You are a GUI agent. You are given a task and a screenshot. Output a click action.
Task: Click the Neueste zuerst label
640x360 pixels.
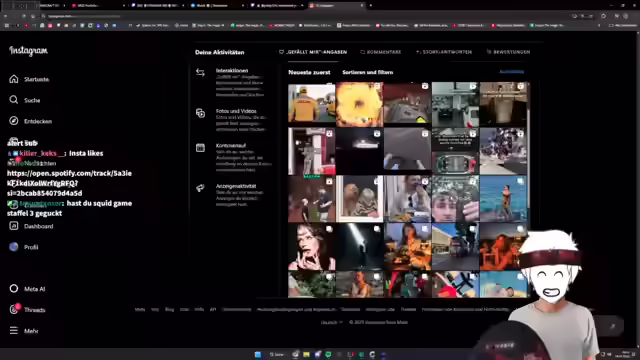tap(309, 72)
